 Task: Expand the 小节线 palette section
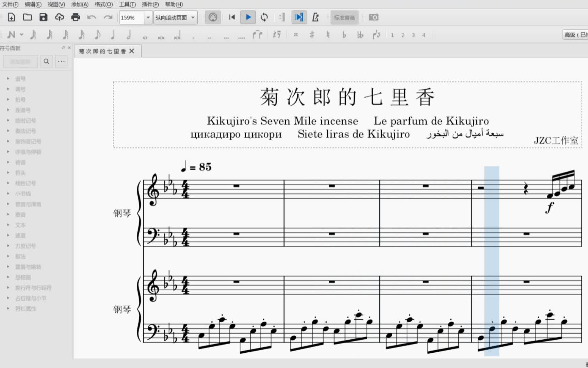click(x=23, y=194)
